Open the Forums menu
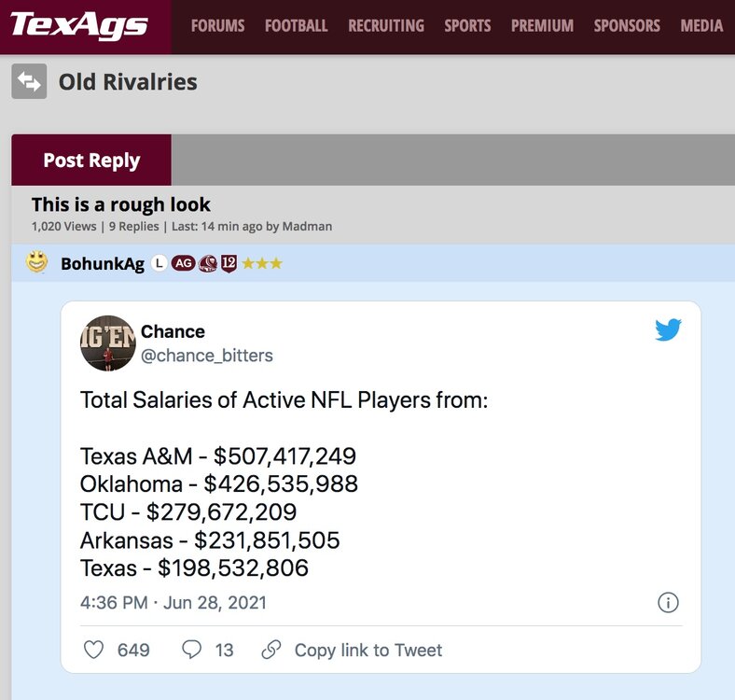This screenshot has height=700, width=735. (x=217, y=26)
